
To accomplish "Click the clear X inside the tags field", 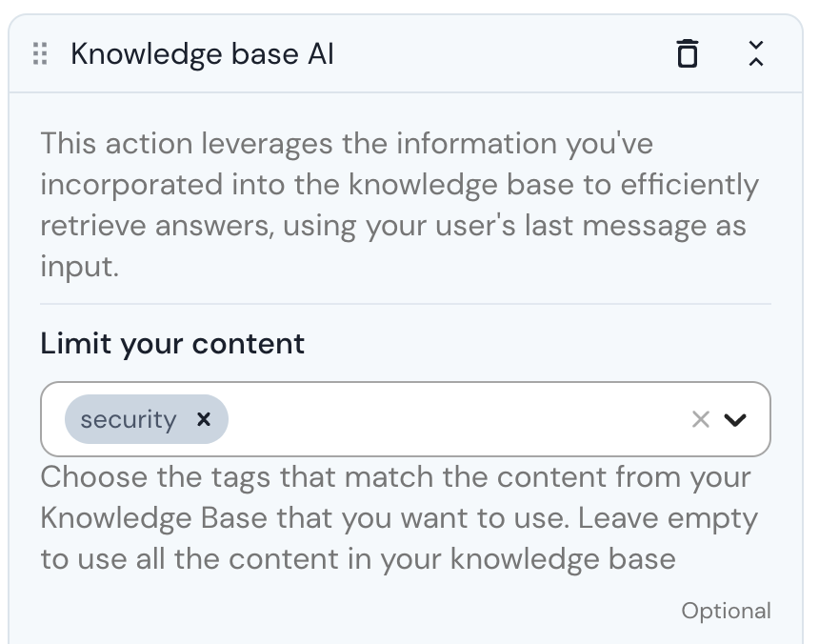I will 701,419.
